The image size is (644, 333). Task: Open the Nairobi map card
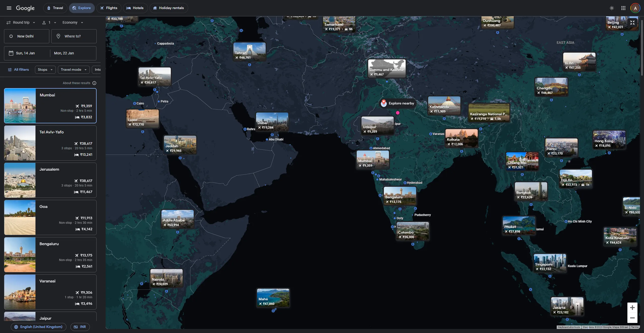click(167, 278)
